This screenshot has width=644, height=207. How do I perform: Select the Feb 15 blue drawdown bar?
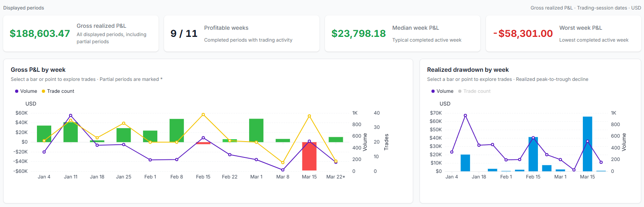[533, 154]
